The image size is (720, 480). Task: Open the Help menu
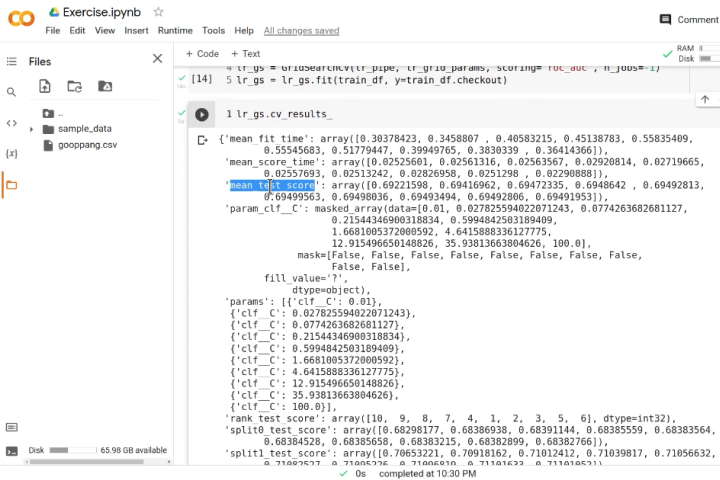point(244,31)
